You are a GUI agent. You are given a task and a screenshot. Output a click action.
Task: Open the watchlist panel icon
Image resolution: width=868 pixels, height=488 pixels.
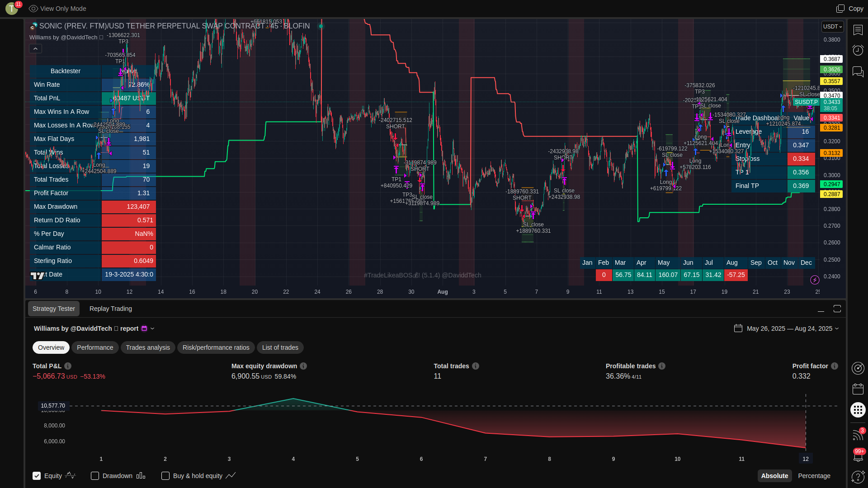pos(858,30)
